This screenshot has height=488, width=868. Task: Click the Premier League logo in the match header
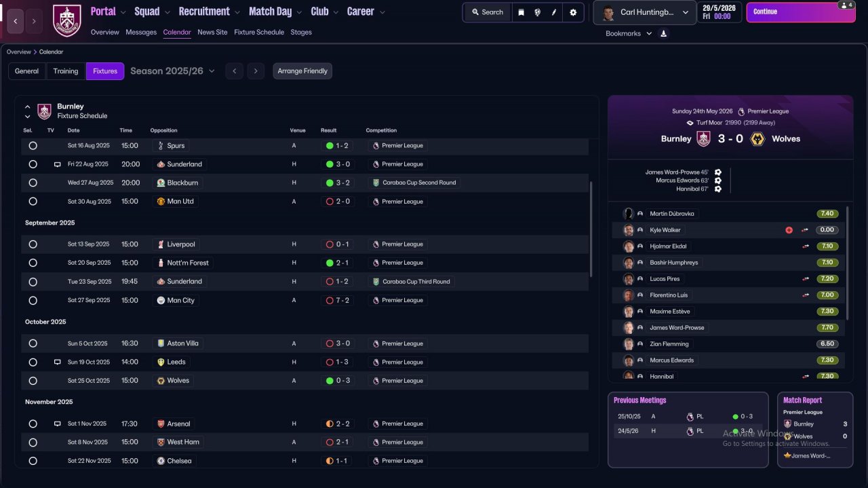pos(741,111)
